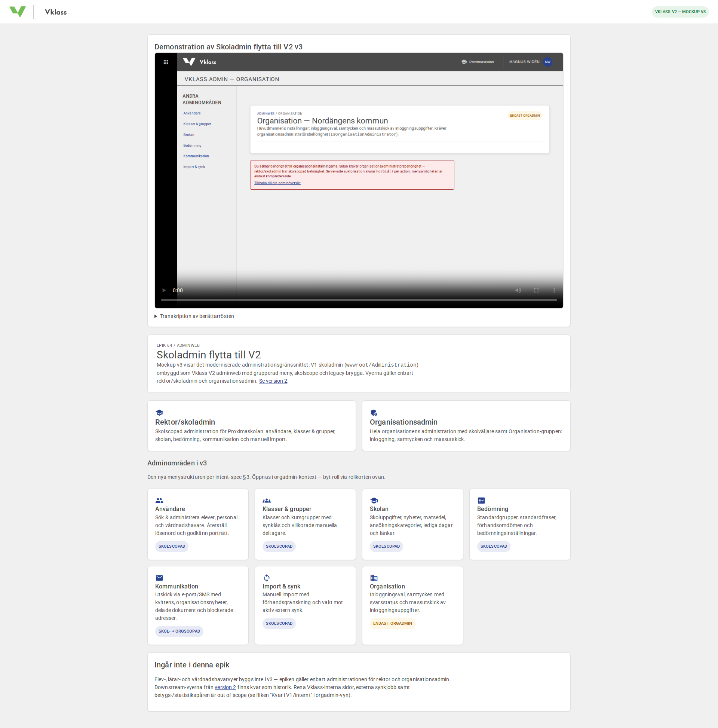Click 'Ingår inte i denna epik' heading

[192, 665]
